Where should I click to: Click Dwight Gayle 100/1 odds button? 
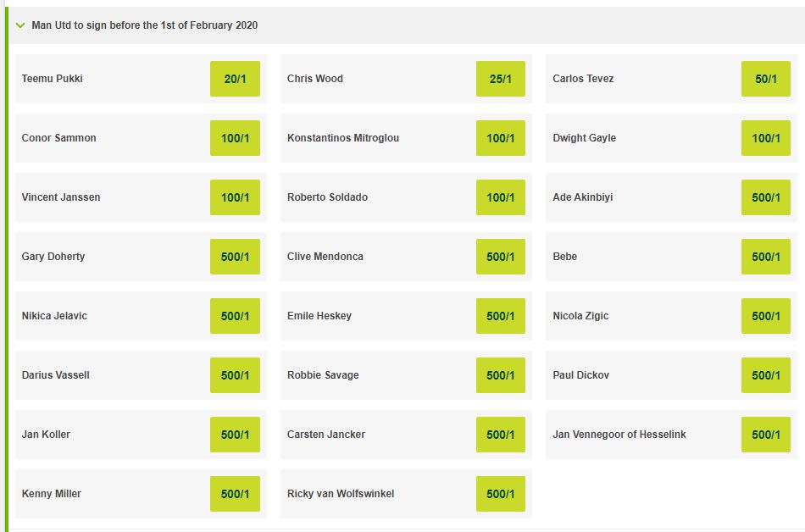tap(765, 138)
